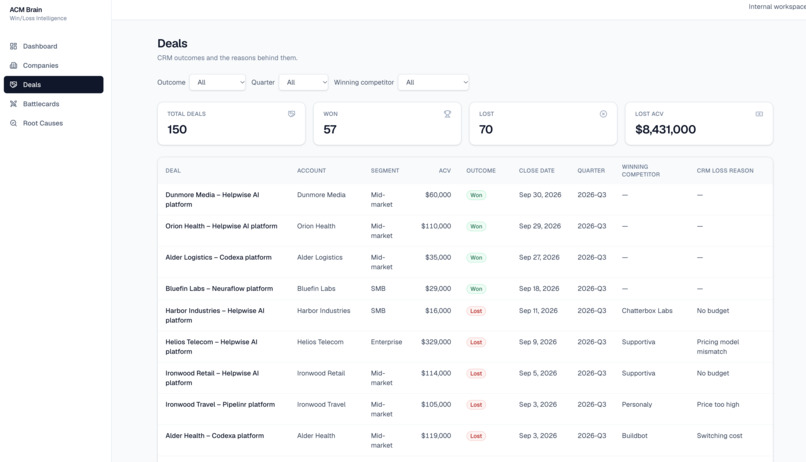
Task: Click the Sep 18, 2026 close date
Action: pos(539,289)
